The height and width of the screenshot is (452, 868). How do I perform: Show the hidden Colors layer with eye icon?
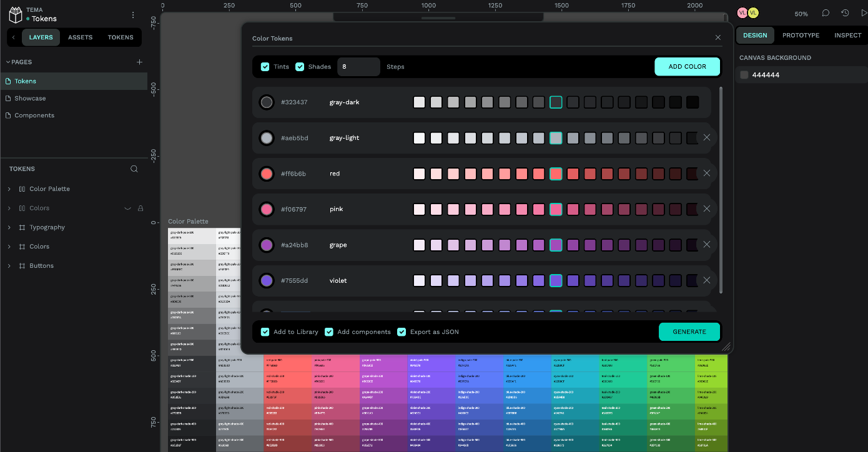127,209
